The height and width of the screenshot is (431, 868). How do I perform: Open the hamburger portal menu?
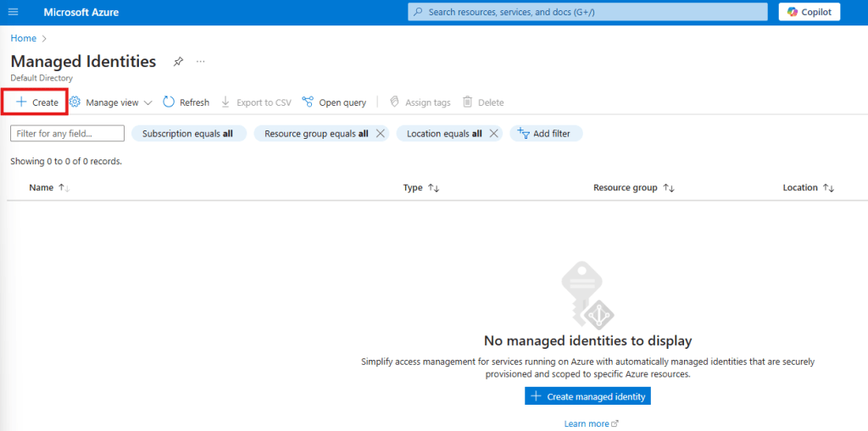coord(13,12)
